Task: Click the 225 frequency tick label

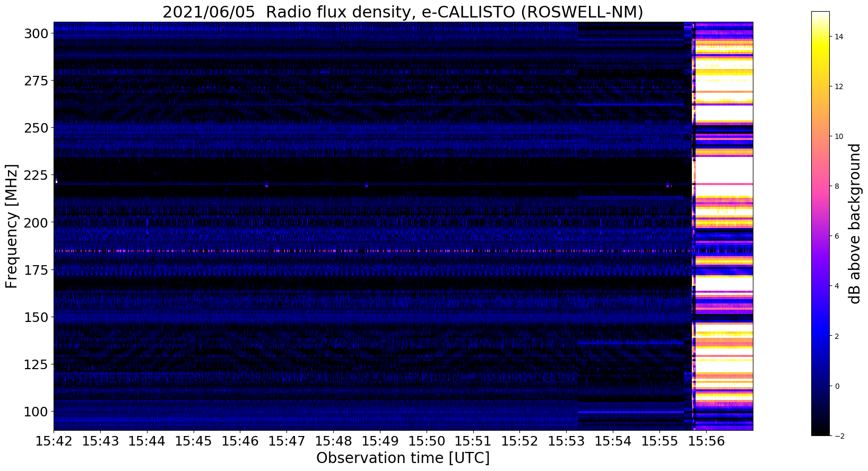Action: tap(36, 175)
